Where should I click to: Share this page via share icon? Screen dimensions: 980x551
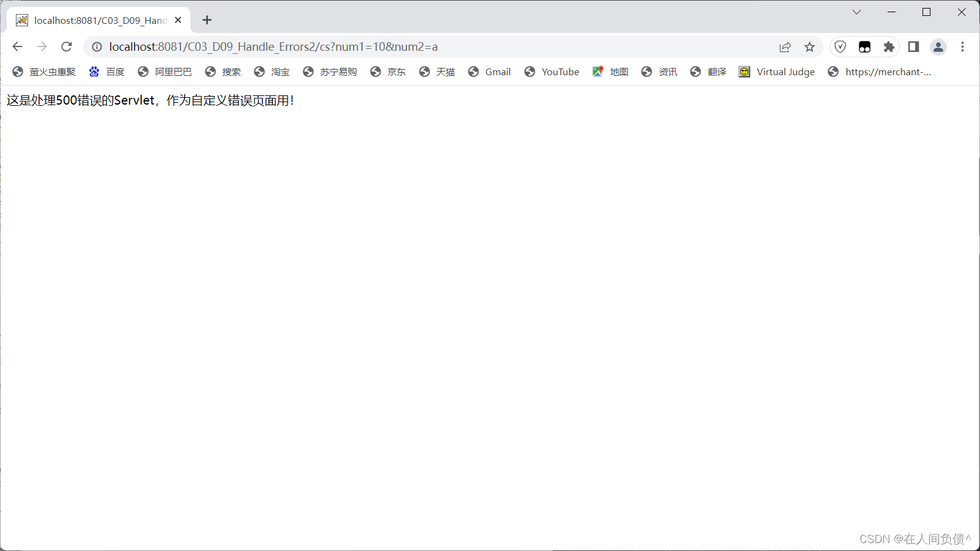click(785, 46)
